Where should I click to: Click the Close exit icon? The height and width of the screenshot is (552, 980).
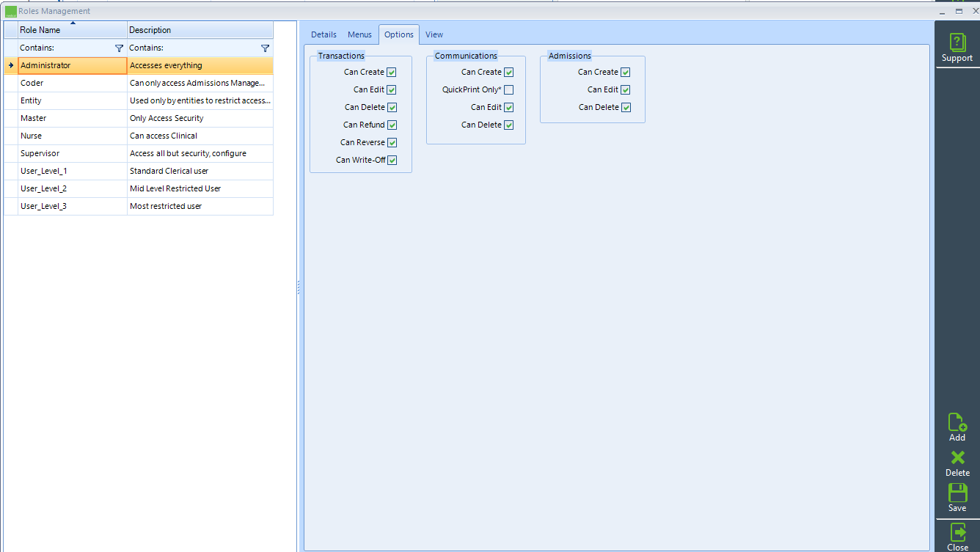pyautogui.click(x=957, y=532)
